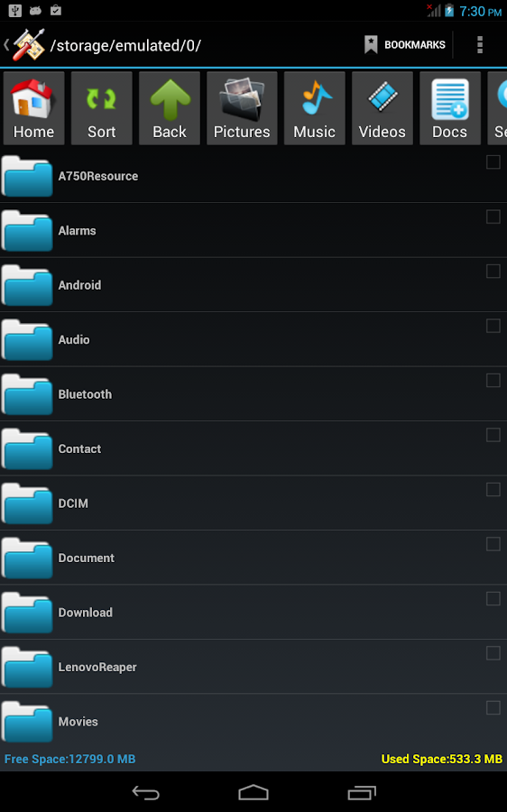Open the BOOKMARKS list
The width and height of the screenshot is (507, 812).
click(x=405, y=45)
